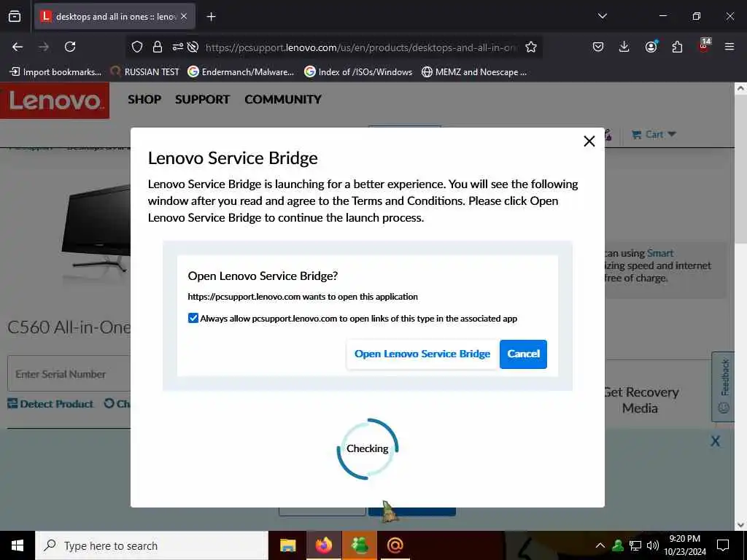Image resolution: width=747 pixels, height=560 pixels.
Task: Open the Pocket save icon
Action: [x=598, y=47]
